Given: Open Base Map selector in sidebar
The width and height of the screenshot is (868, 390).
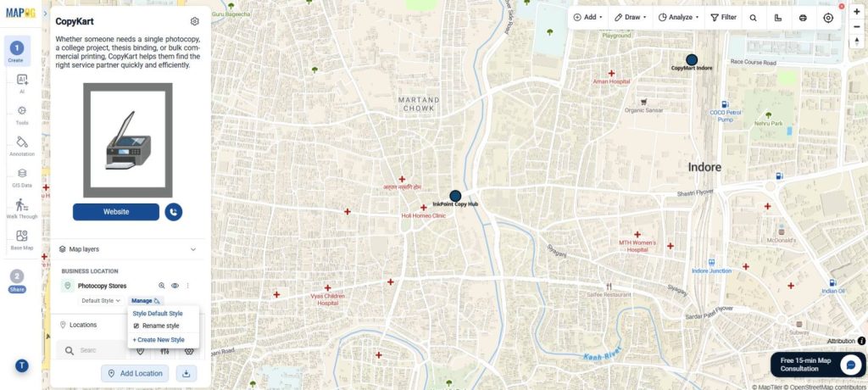Looking at the screenshot, I should click(21, 240).
